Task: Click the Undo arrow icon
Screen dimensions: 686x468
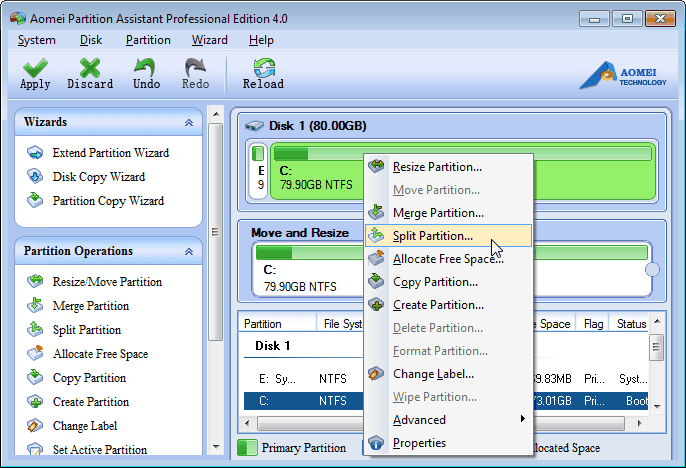Action: 145,68
